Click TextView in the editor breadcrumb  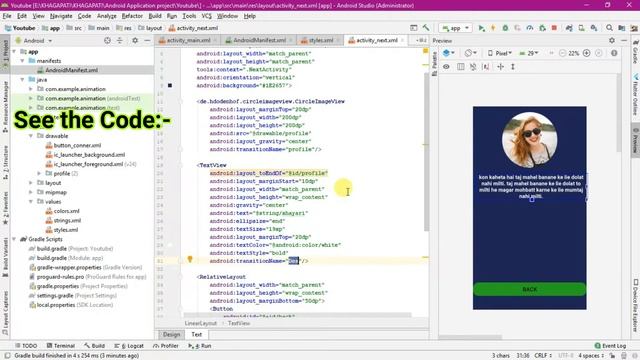[x=239, y=323]
